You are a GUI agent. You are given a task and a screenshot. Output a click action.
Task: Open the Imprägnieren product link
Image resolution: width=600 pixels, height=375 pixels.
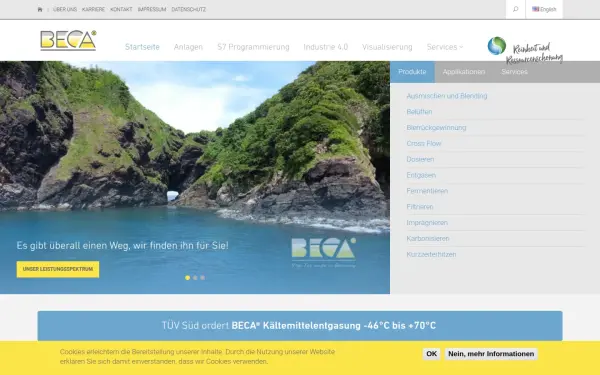(x=427, y=223)
